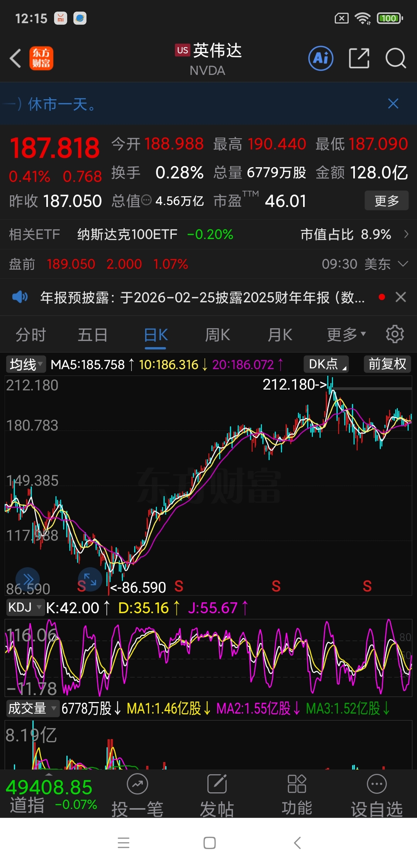Viewport: 417px width, 868px height.
Task: Tap the current price 187.818
Action: point(54,148)
